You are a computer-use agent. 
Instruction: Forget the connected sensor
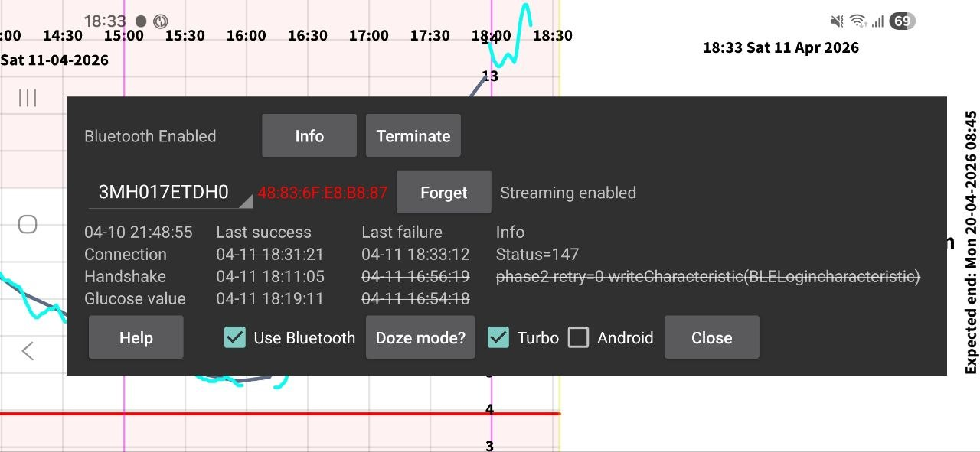(443, 193)
